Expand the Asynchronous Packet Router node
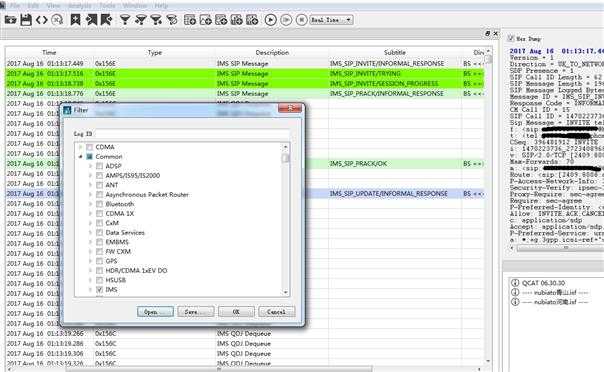This screenshot has width=604, height=372. [91, 194]
